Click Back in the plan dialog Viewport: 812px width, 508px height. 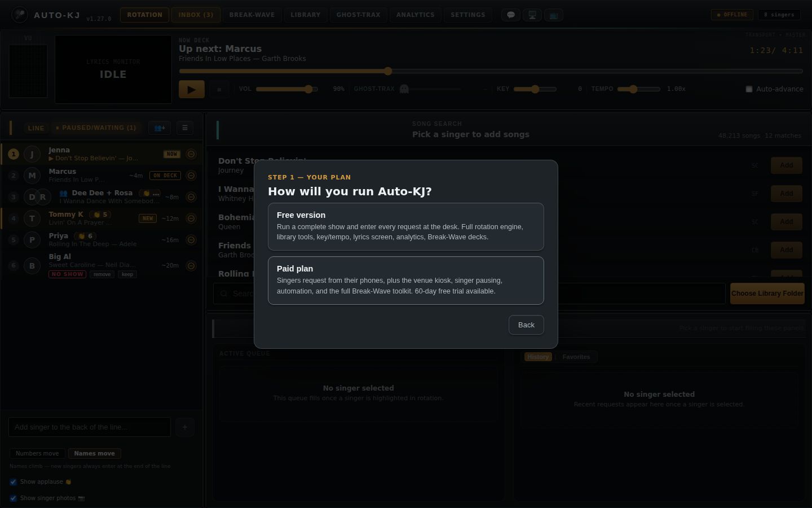[x=526, y=325]
